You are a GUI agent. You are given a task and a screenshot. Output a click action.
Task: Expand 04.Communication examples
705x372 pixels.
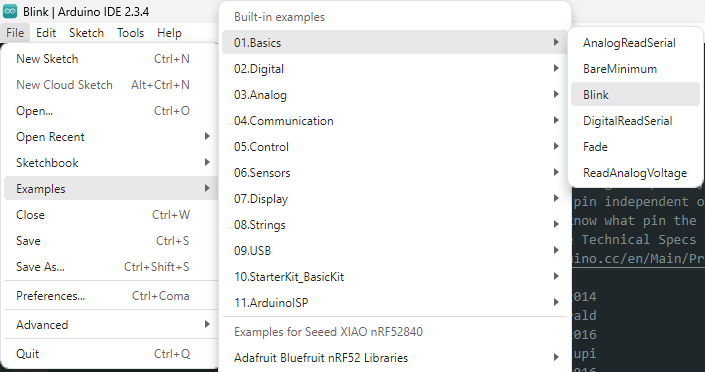coord(394,121)
